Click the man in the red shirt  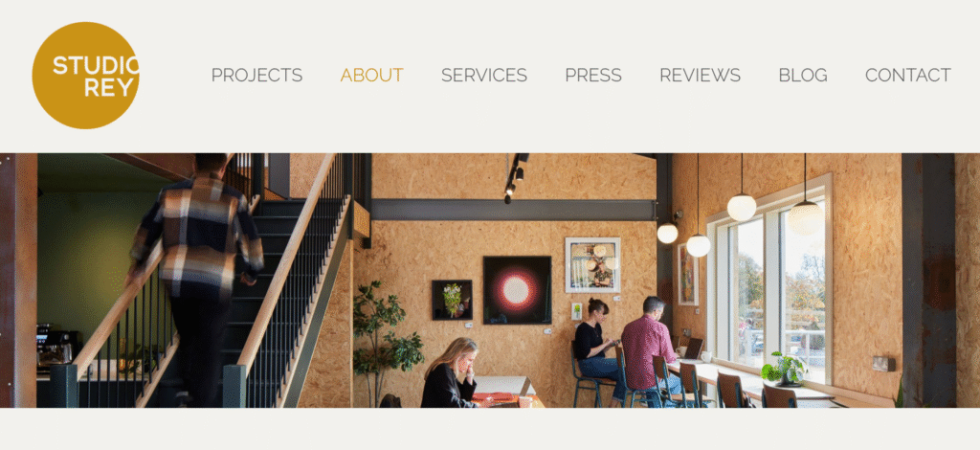(649, 350)
